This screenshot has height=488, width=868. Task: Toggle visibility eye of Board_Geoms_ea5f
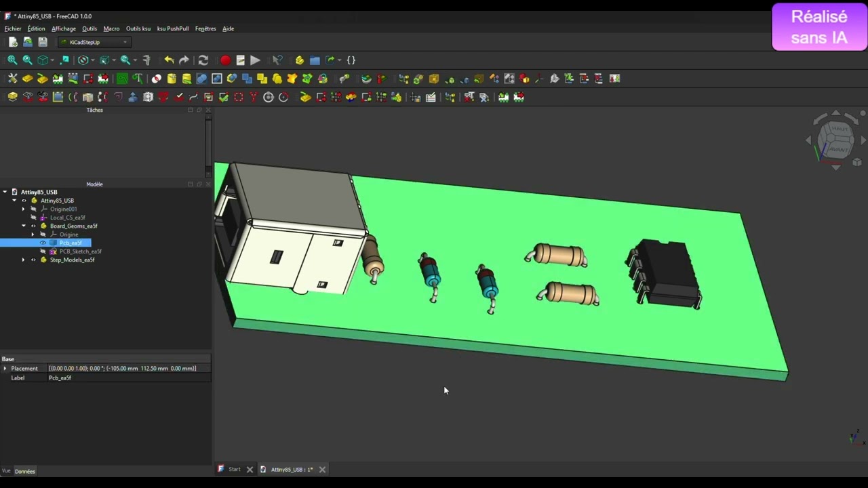coord(33,226)
